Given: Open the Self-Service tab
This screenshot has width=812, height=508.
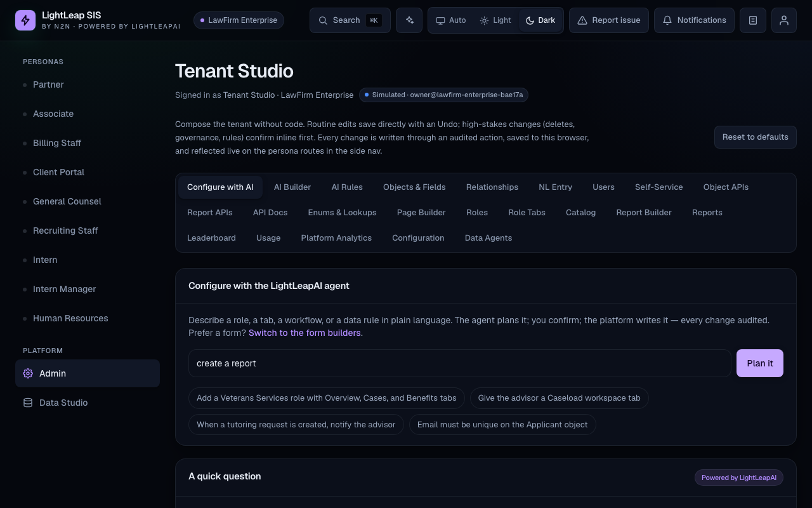Looking at the screenshot, I should (659, 187).
